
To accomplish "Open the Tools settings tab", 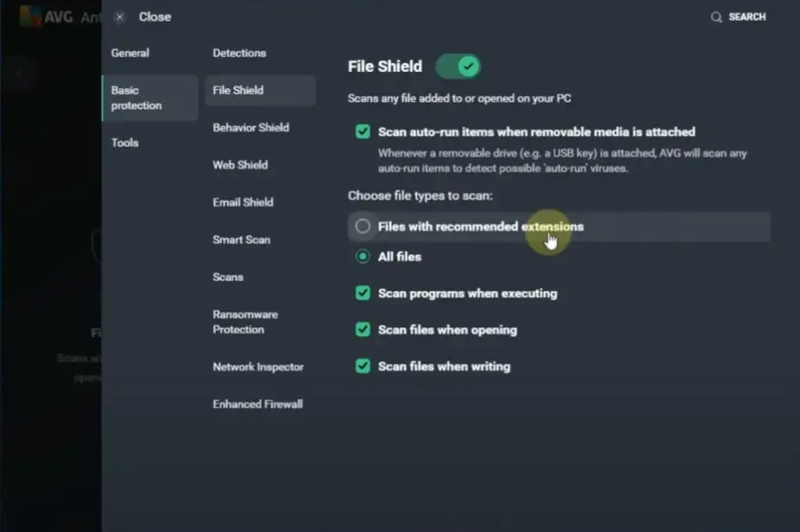I will pos(125,142).
